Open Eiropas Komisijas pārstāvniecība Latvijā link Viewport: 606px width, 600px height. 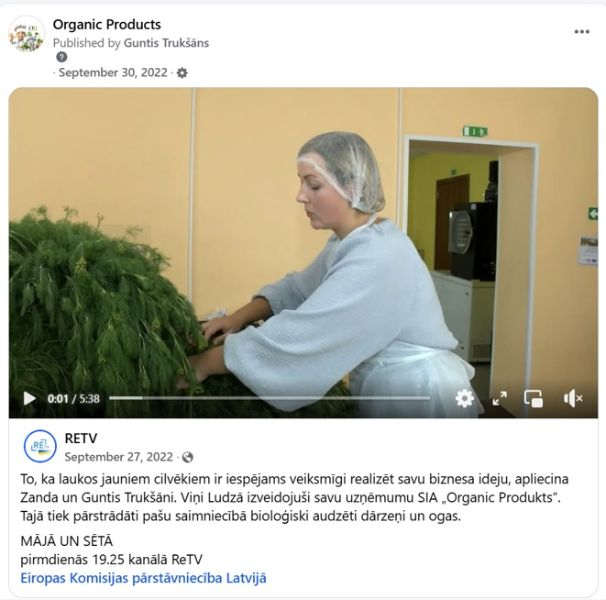[x=143, y=578]
